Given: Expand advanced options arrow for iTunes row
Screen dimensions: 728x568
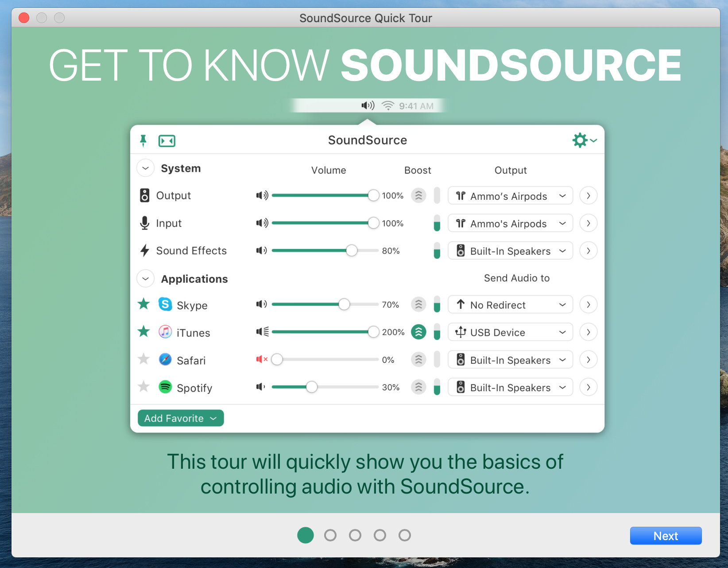Looking at the screenshot, I should tap(589, 332).
